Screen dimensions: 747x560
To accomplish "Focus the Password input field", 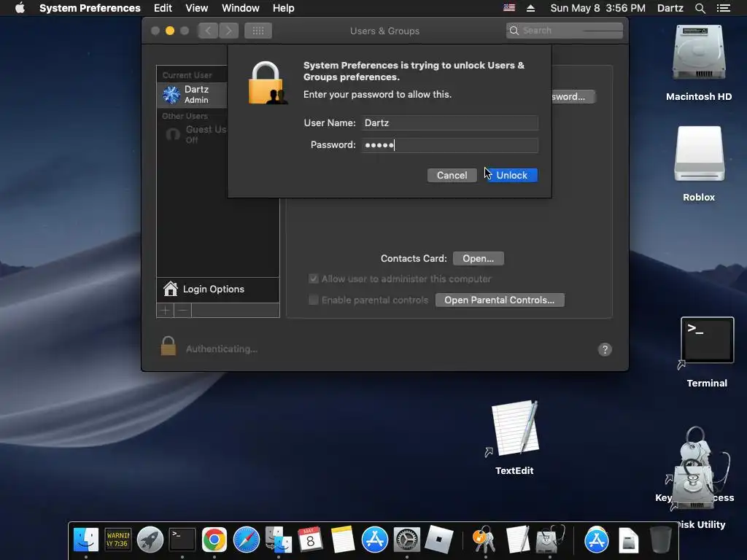I will coord(449,145).
